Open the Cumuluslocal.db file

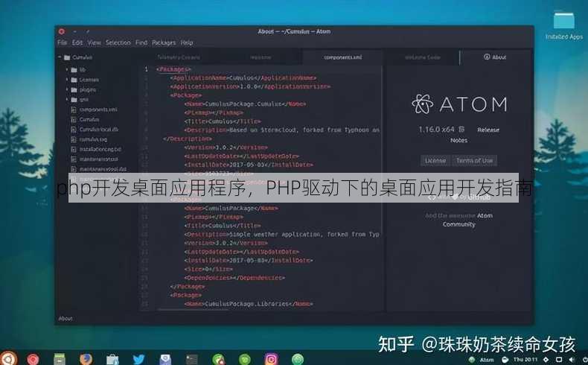tap(99, 129)
